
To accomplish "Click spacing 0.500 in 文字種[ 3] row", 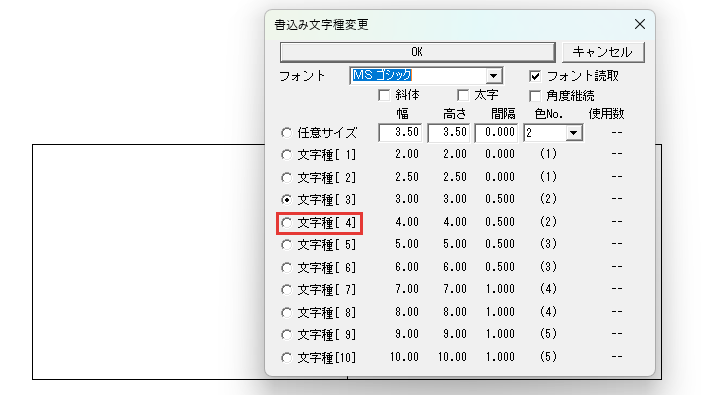I will [500, 199].
